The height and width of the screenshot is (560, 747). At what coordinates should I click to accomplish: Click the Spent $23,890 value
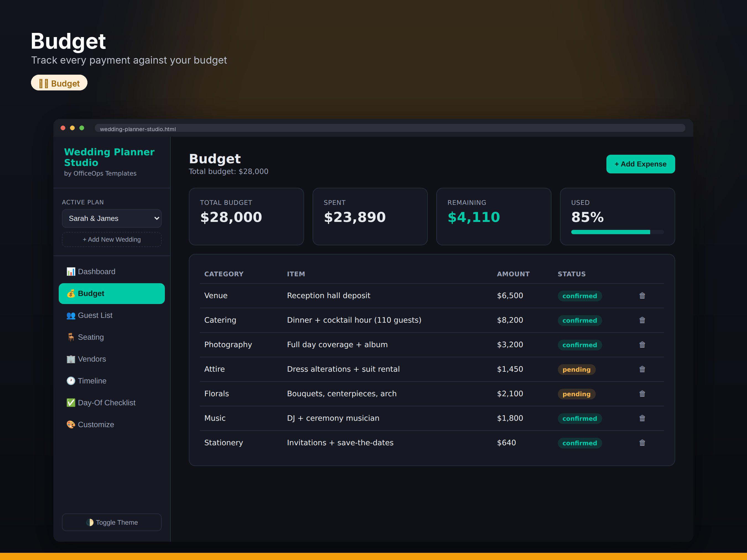point(355,217)
